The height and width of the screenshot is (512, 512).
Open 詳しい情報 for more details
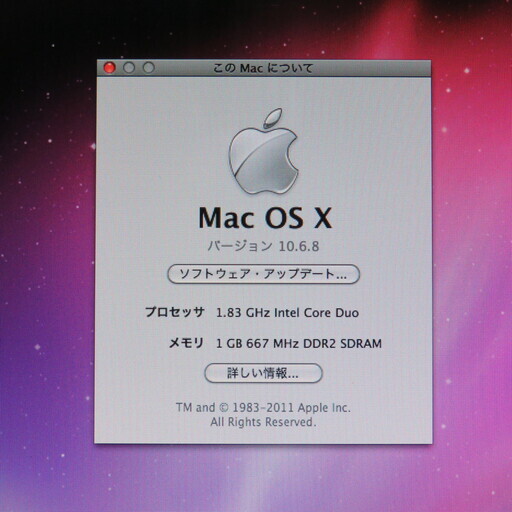[263, 373]
